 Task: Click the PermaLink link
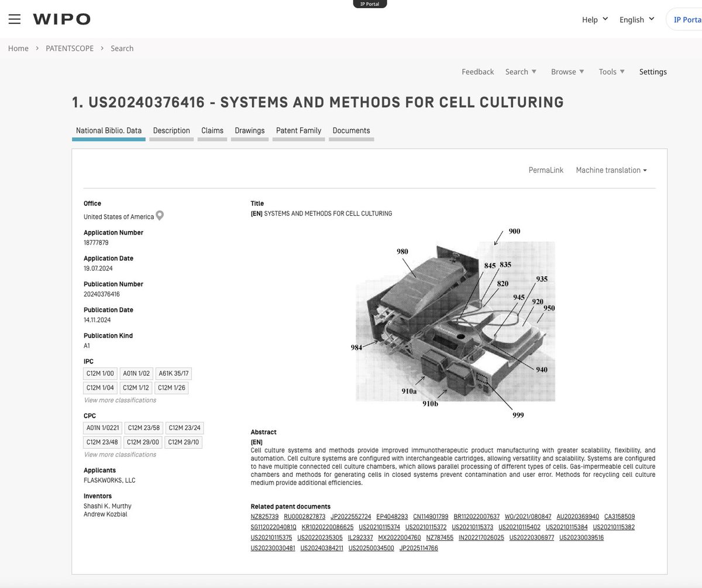[546, 170]
